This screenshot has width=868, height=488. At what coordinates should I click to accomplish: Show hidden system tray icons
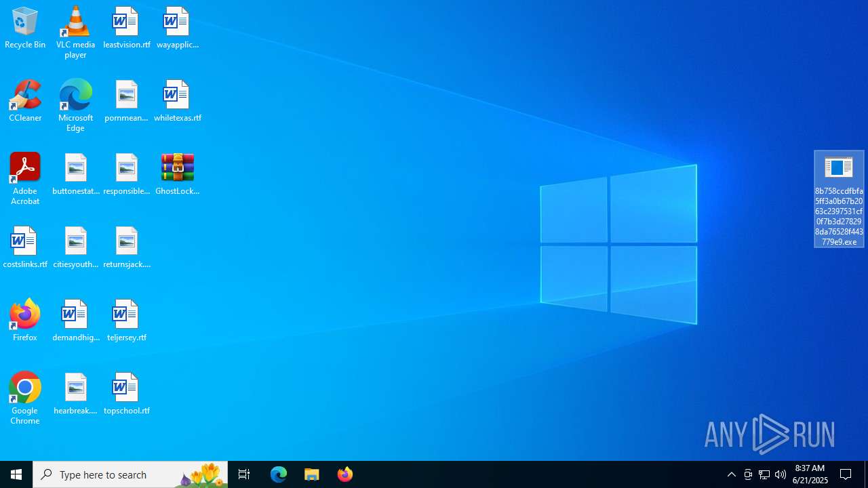(731, 474)
